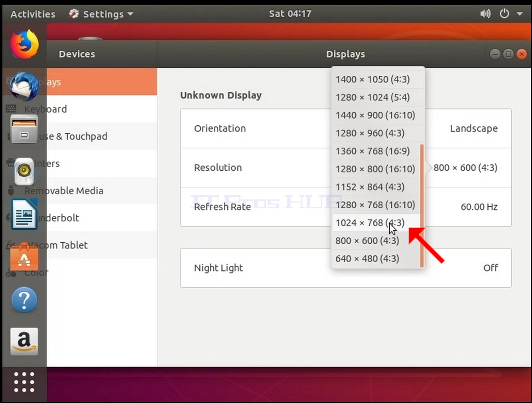Select 1280 × 768 (16:10) resolution
532x403 pixels.
pos(376,205)
